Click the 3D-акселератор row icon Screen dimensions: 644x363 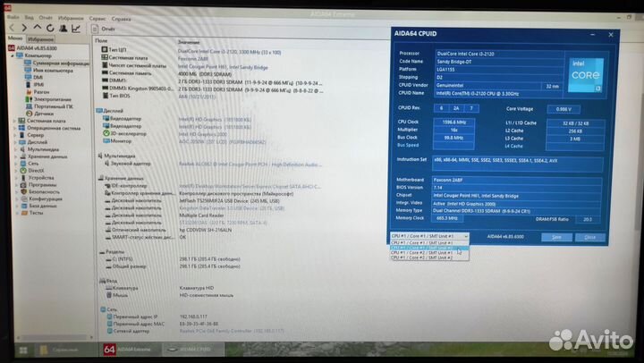pos(106,133)
